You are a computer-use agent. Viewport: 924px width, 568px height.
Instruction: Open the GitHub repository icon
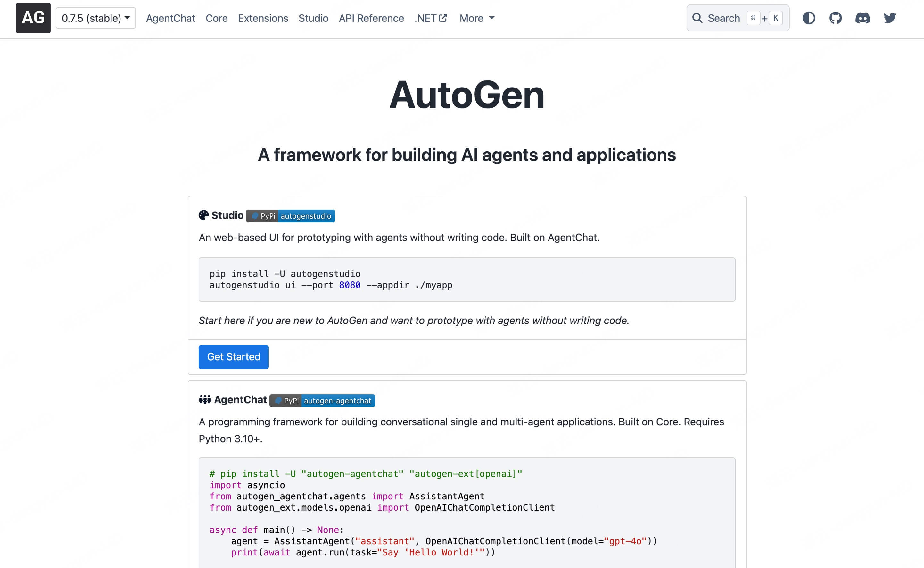pyautogui.click(x=835, y=18)
